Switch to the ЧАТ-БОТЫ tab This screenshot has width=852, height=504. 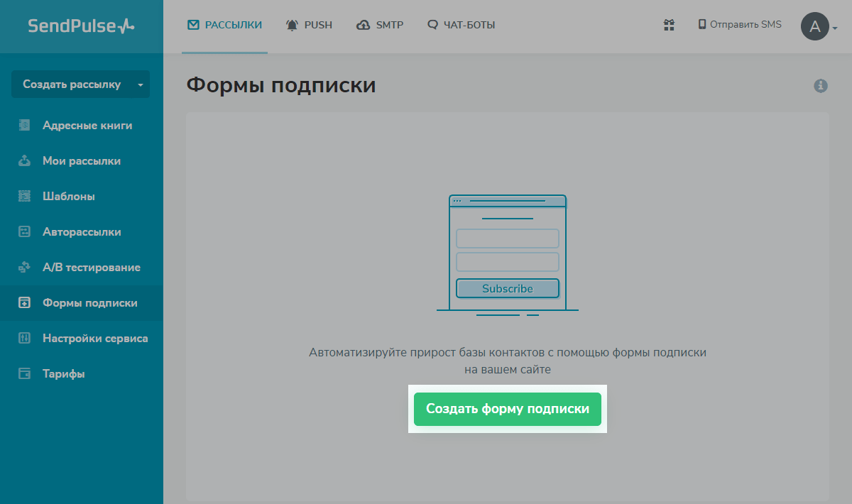point(461,26)
